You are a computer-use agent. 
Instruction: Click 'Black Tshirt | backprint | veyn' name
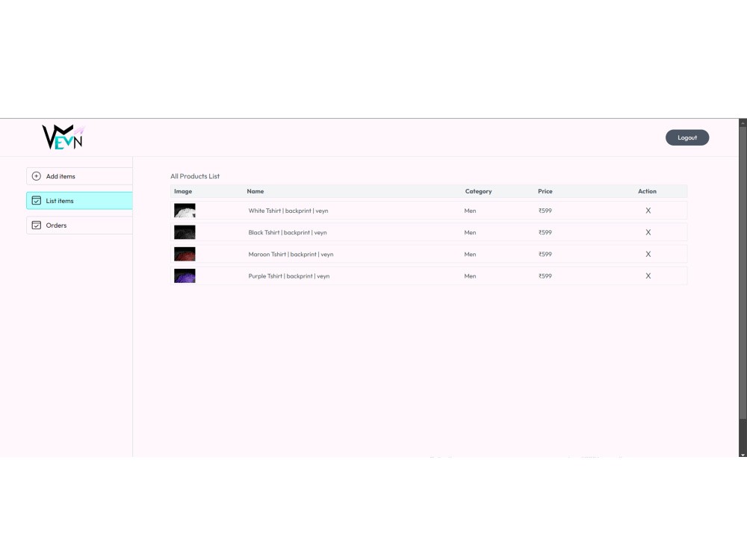point(288,232)
